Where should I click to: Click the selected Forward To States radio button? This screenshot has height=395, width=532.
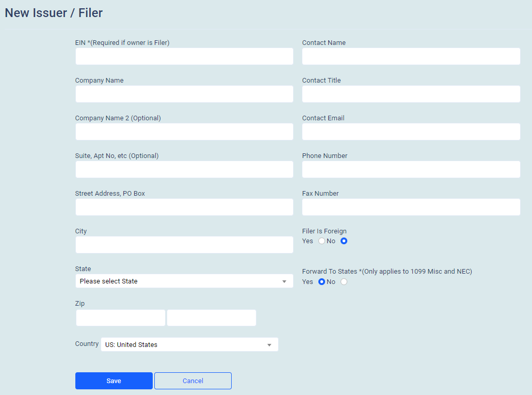322,282
